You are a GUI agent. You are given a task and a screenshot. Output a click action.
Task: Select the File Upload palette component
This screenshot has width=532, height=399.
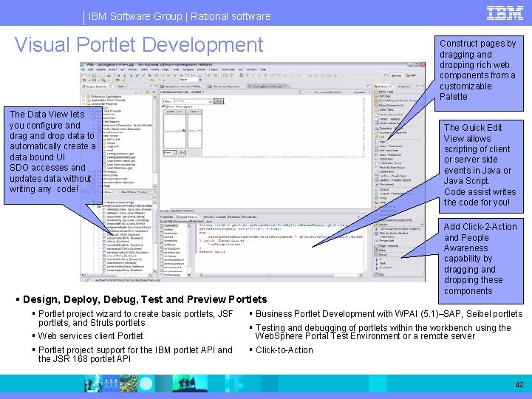pyautogui.click(x=384, y=184)
